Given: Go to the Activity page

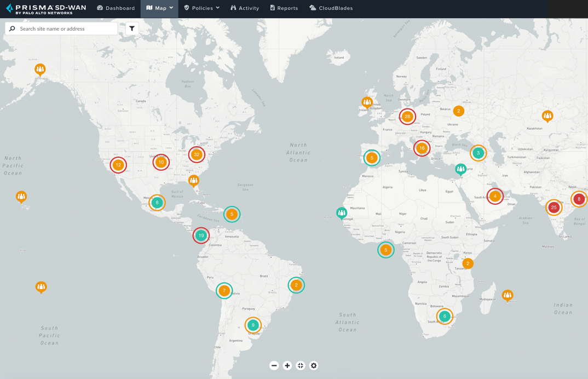Looking at the screenshot, I should coord(245,8).
